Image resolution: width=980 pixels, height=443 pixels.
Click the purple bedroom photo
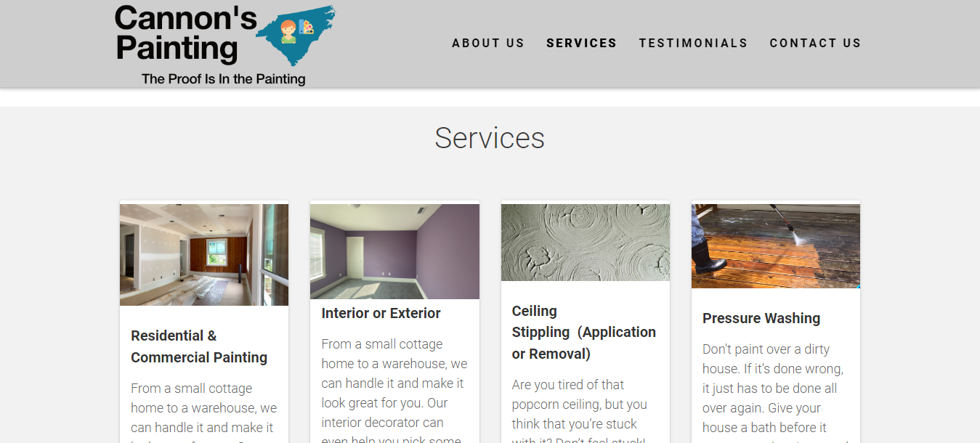[x=394, y=251]
